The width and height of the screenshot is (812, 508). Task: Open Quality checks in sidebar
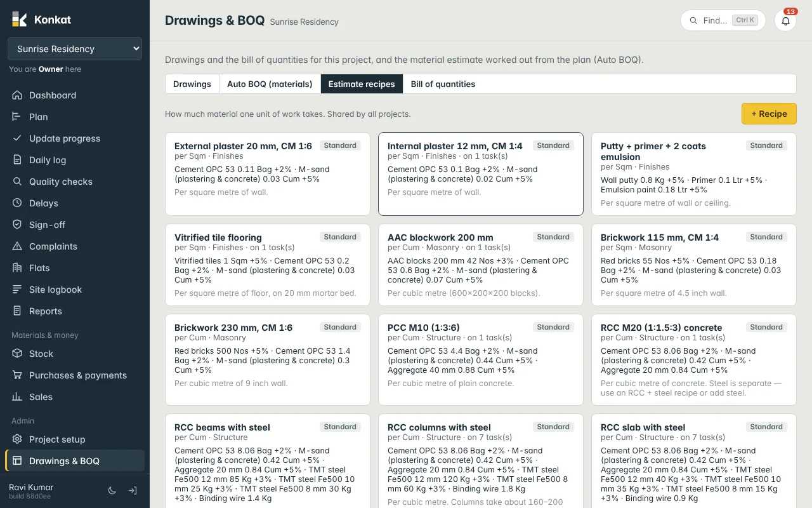tap(75, 182)
